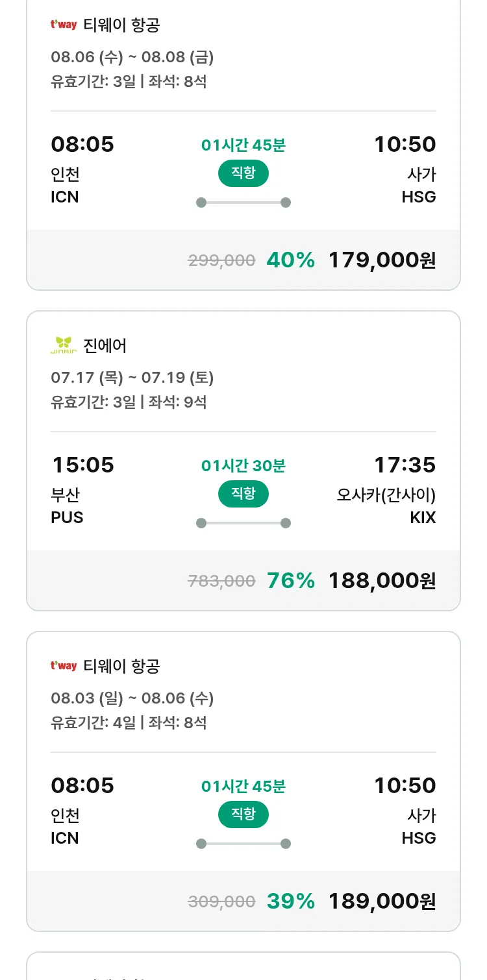Viewport: 487px width, 980px height.
Task: Click the 39% discount label
Action: pyautogui.click(x=290, y=901)
